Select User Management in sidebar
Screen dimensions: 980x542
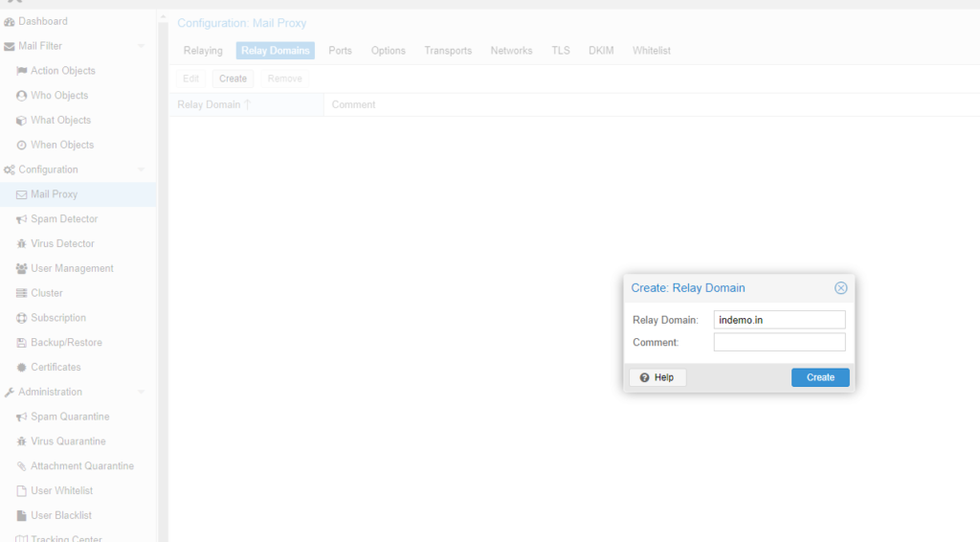coord(78,268)
